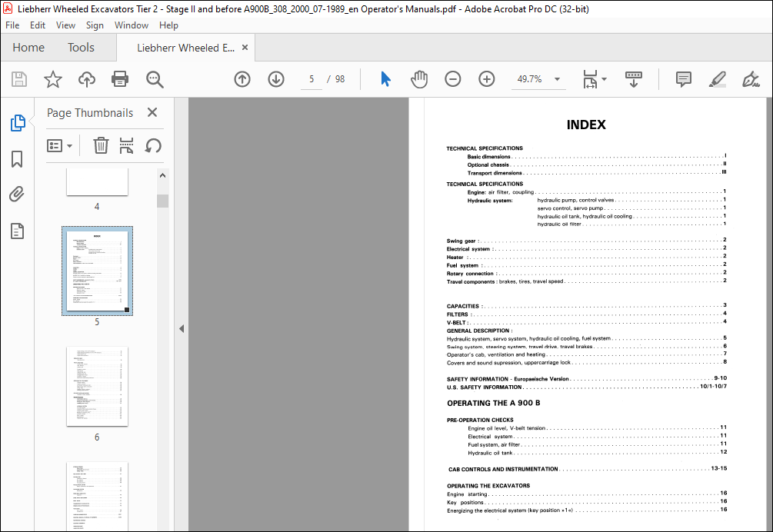Image resolution: width=773 pixels, height=532 pixels.
Task: Open Page Thumbnails sidebar icon
Action: (x=18, y=123)
